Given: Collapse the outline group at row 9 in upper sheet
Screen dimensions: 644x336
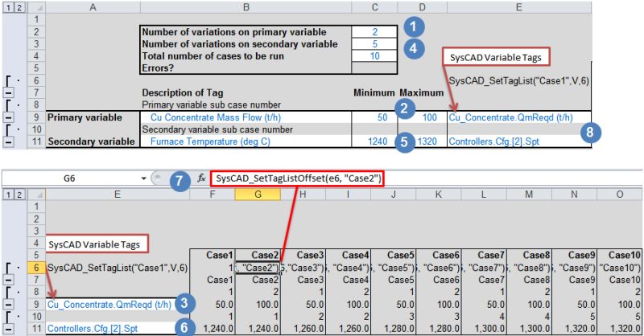Looking at the screenshot, I should [9, 117].
